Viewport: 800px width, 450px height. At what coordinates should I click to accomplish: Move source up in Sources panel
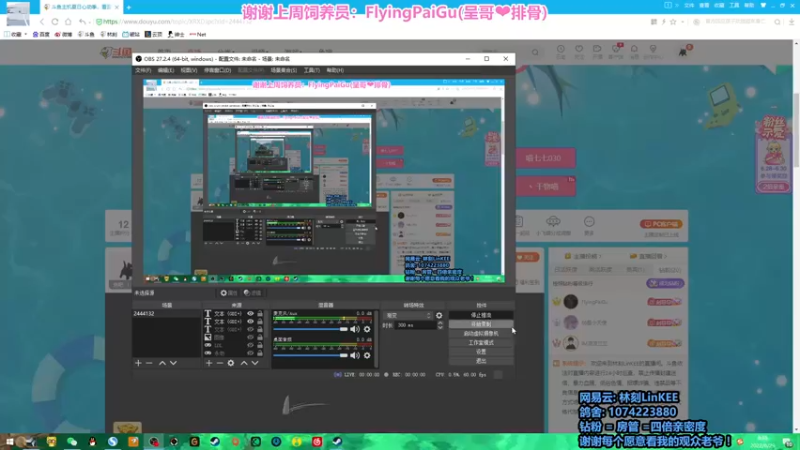tap(244, 363)
